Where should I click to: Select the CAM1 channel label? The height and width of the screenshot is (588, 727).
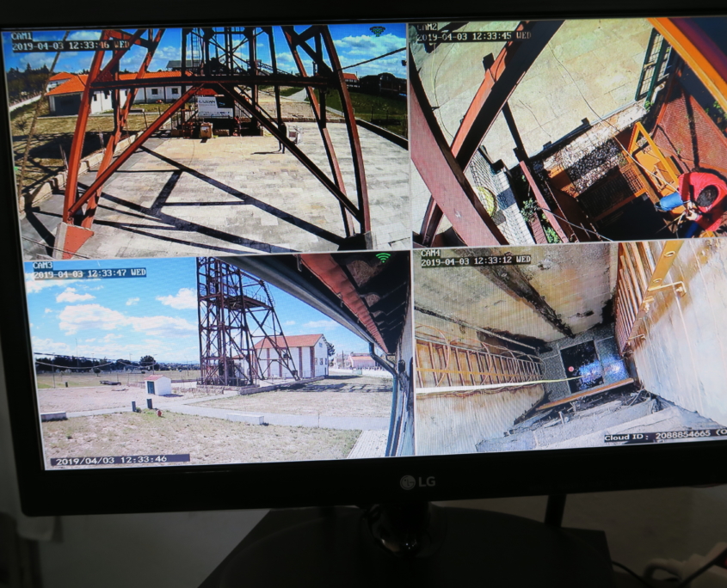click(x=22, y=36)
